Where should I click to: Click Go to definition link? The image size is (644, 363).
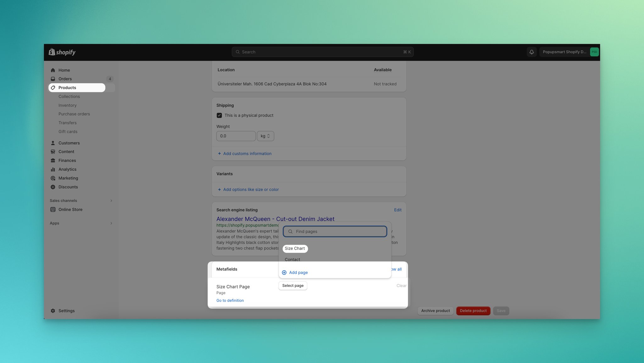(x=230, y=300)
